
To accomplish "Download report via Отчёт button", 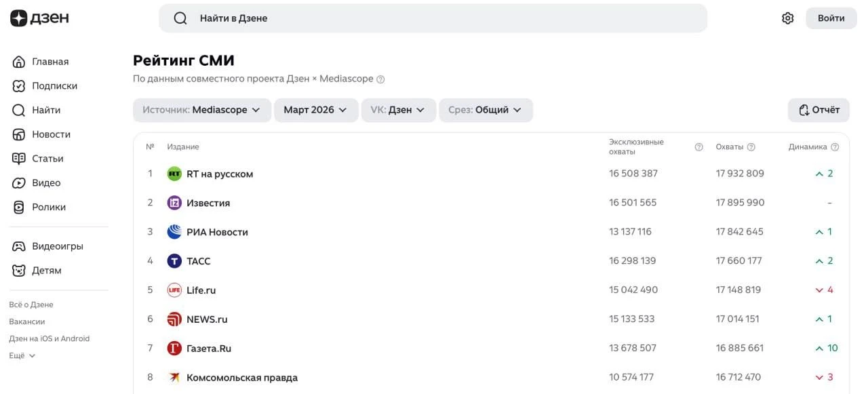I will [818, 110].
